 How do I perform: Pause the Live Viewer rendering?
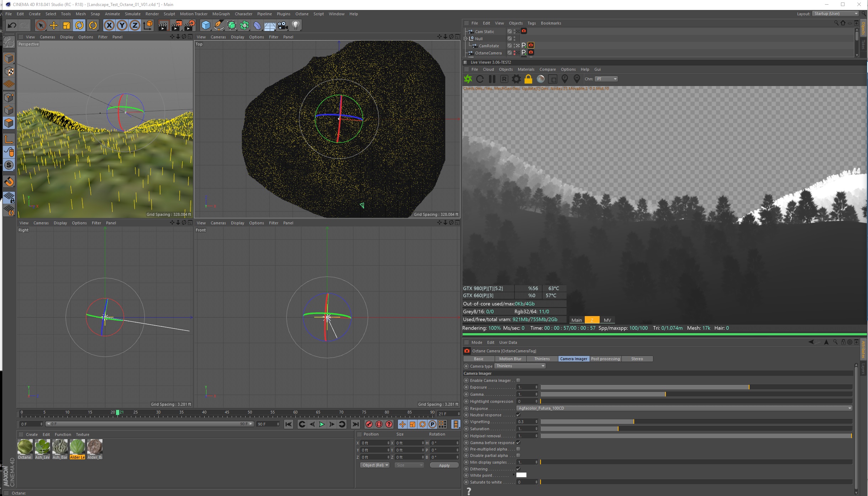pos(492,79)
